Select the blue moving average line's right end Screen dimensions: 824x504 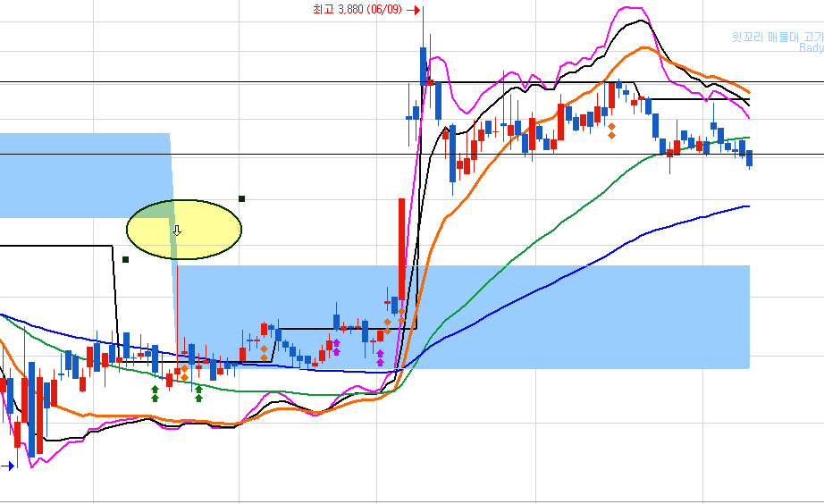(746, 206)
